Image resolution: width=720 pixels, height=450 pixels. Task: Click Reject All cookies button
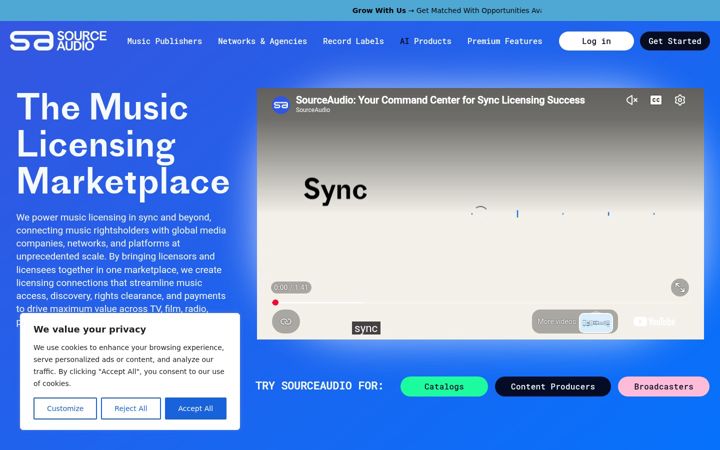131,408
